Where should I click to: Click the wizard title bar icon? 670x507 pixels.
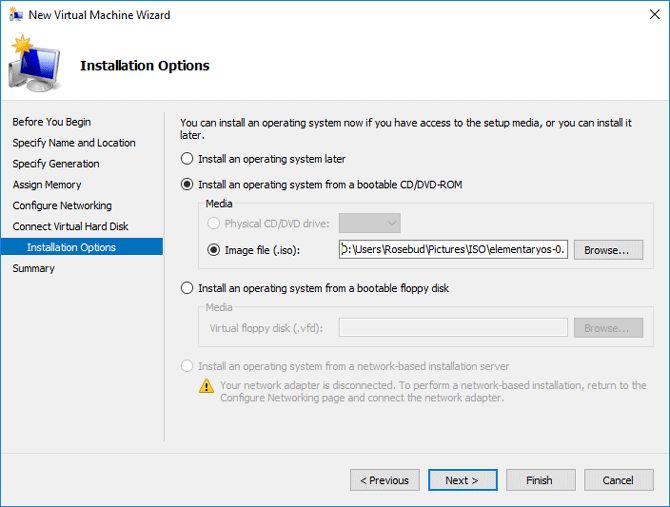15,15
